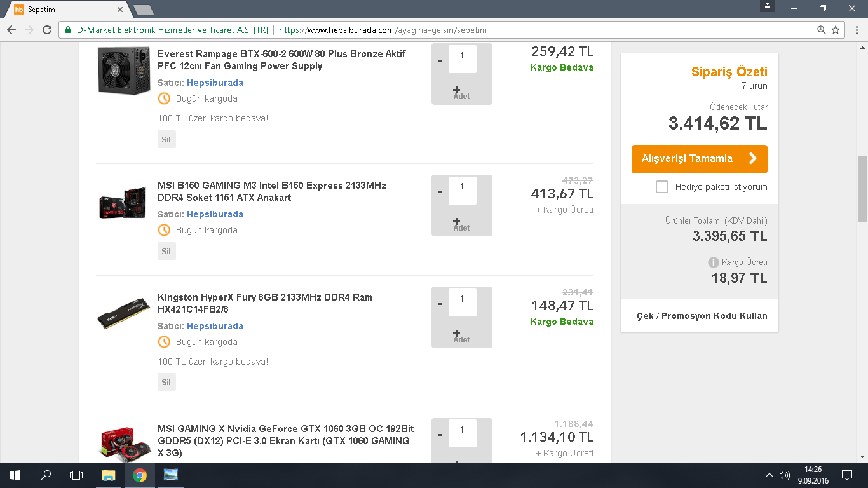This screenshot has height=488, width=868.
Task: Show hidden system tray icons
Action: tap(770, 475)
